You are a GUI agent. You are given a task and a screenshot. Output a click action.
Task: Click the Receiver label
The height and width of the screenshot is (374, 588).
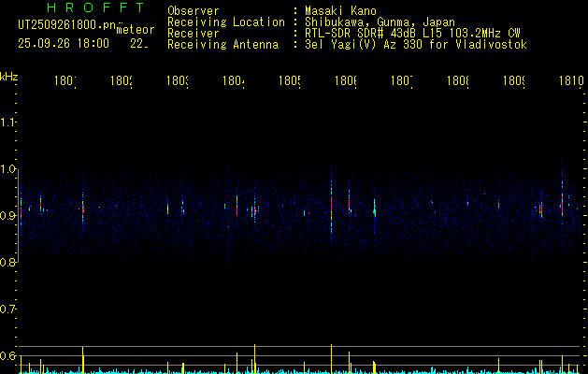click(x=194, y=34)
